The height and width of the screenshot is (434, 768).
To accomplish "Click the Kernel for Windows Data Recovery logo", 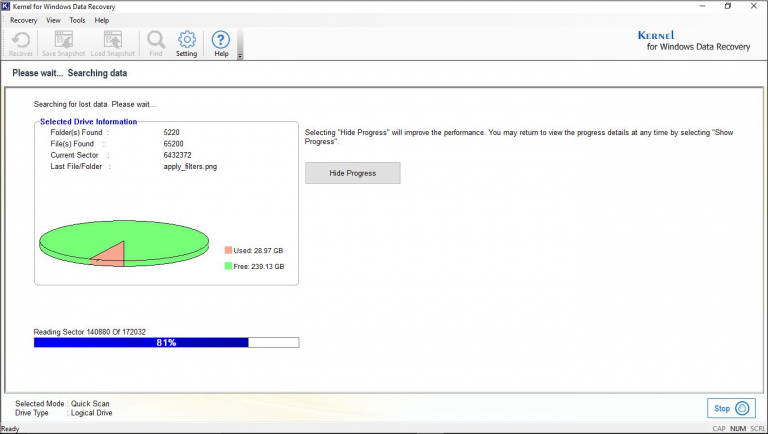I will (694, 41).
